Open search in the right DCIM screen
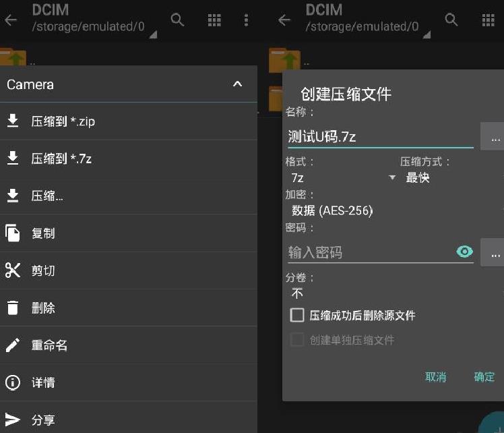This screenshot has height=433, width=504. [451, 20]
